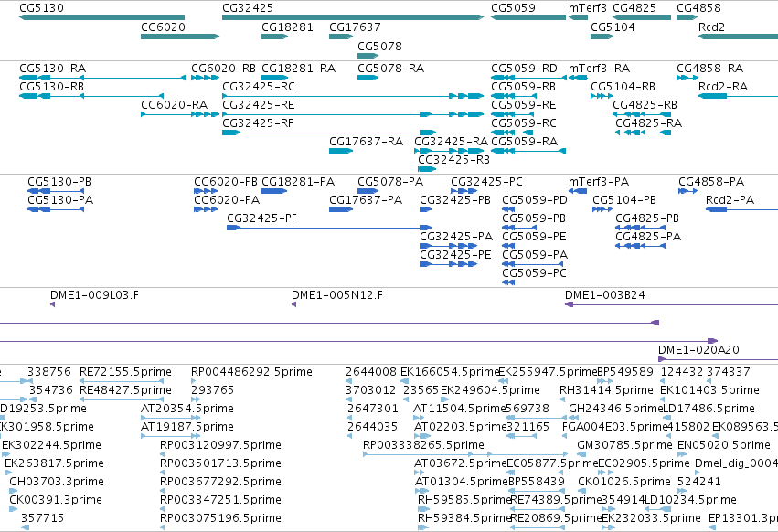Image resolution: width=778 pixels, height=532 pixels.
Task: Click the DME1-020A20 BAC label
Action: [x=698, y=350]
